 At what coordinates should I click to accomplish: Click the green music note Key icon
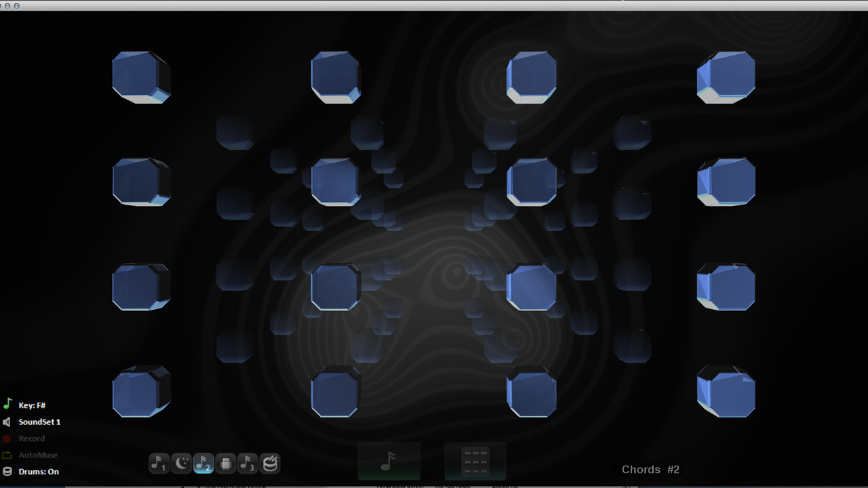click(x=7, y=404)
